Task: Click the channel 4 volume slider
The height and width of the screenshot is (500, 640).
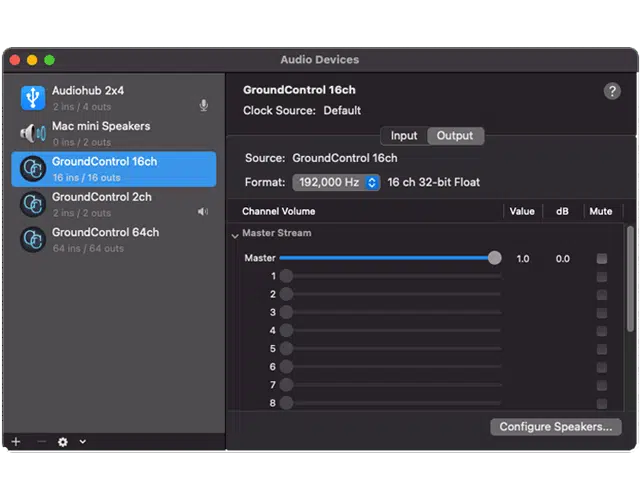Action: 391,330
